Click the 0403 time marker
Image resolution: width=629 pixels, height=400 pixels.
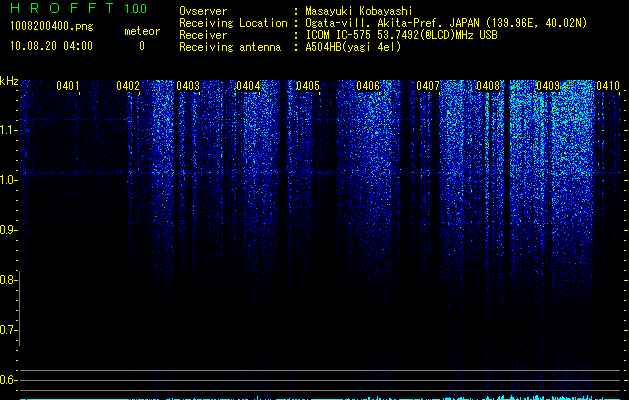pyautogui.click(x=188, y=86)
